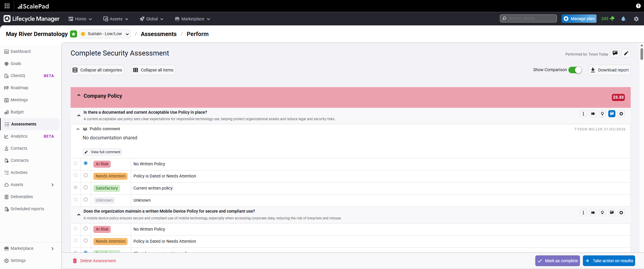Go to Roadmap in the sidebar
The width and height of the screenshot is (644, 269).
[19, 88]
